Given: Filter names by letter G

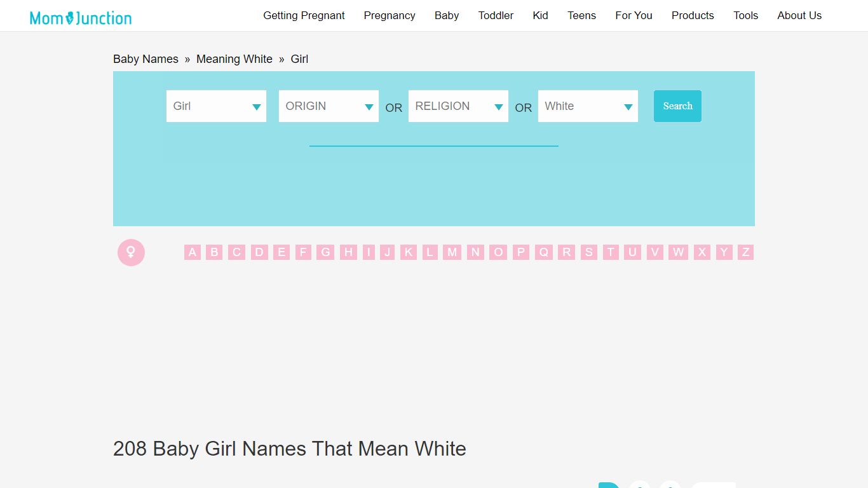Looking at the screenshot, I should click(x=325, y=252).
